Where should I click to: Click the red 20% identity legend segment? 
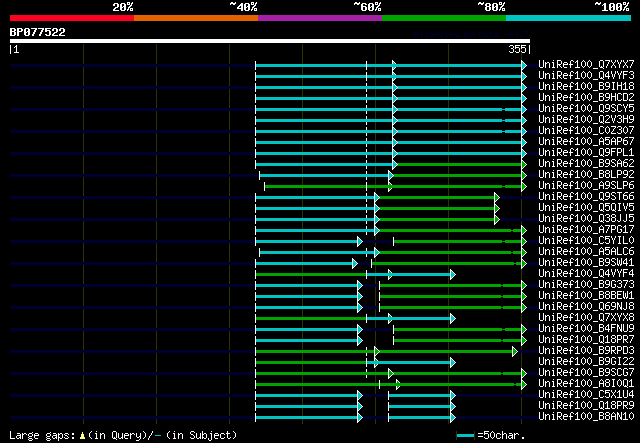(x=72, y=18)
